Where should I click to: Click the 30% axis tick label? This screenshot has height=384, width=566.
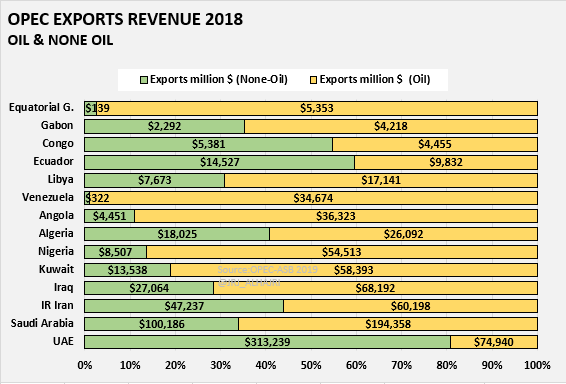pyautogui.click(x=221, y=365)
